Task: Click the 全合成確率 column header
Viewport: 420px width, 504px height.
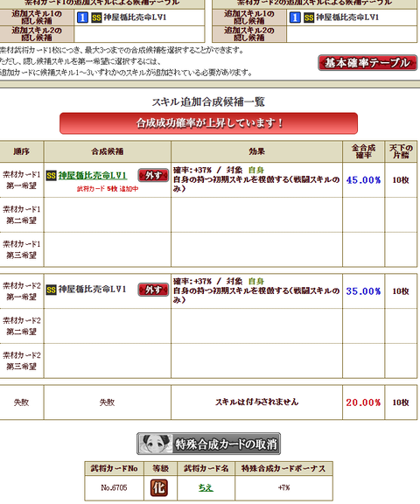Action: (x=363, y=151)
